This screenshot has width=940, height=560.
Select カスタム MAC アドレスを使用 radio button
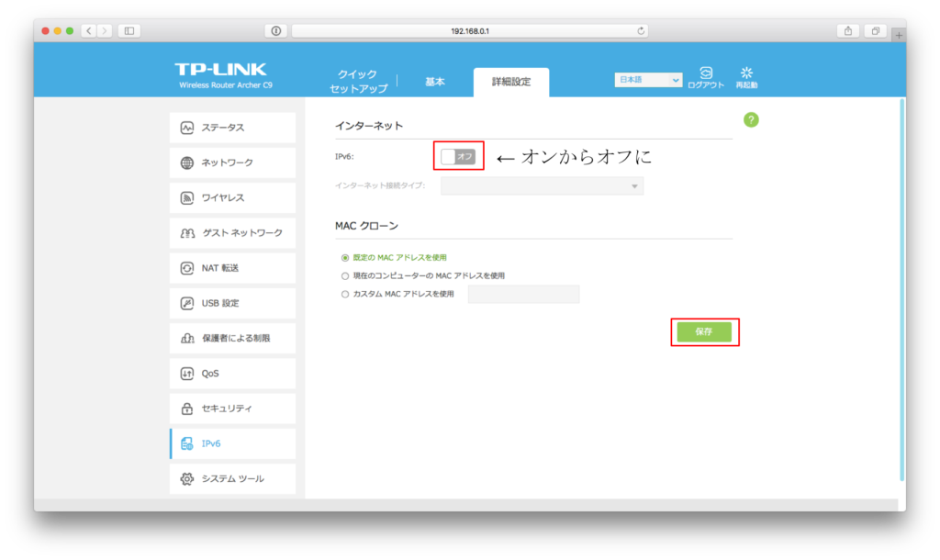345,294
